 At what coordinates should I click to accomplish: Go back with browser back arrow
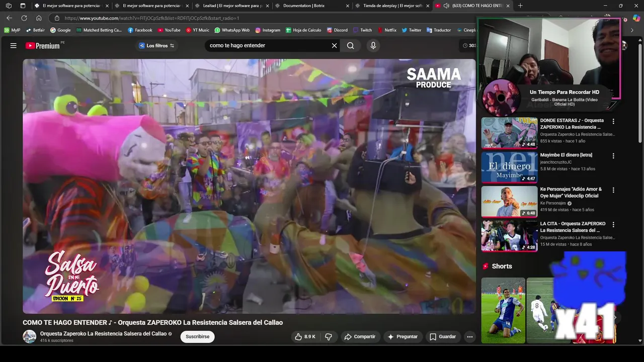click(x=9, y=18)
